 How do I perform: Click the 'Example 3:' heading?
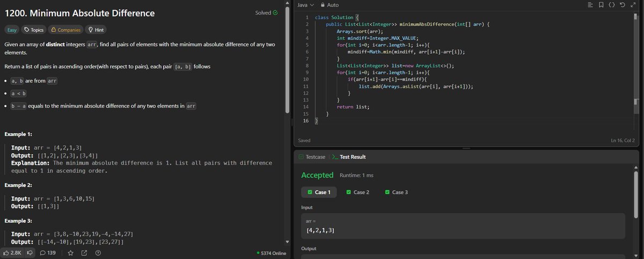click(18, 221)
